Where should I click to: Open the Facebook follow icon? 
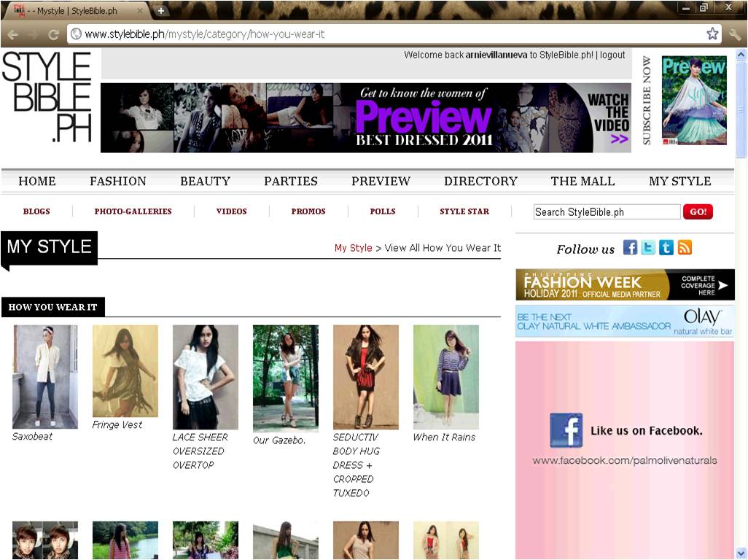pyautogui.click(x=630, y=248)
